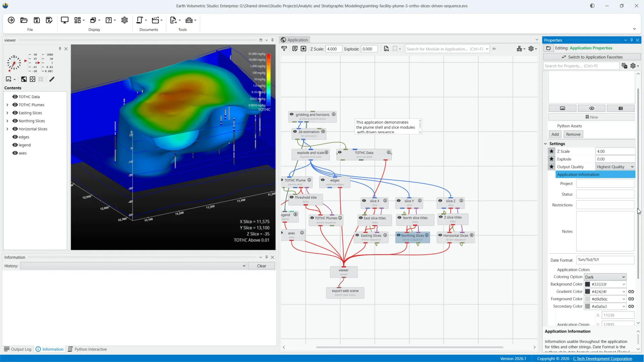Image resolution: width=644 pixels, height=362 pixels.
Task: Click Add under Python Assets
Action: 555,134
